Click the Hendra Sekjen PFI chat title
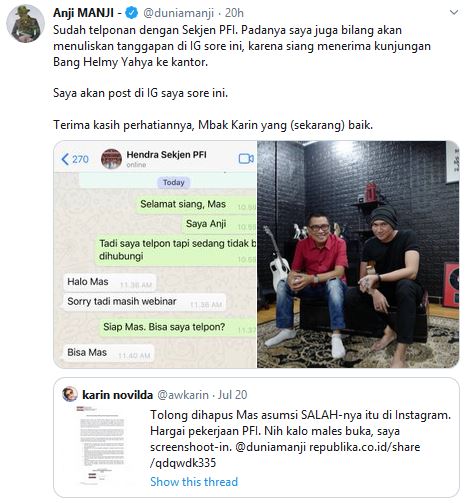This screenshot has width=468, height=503. point(166,155)
